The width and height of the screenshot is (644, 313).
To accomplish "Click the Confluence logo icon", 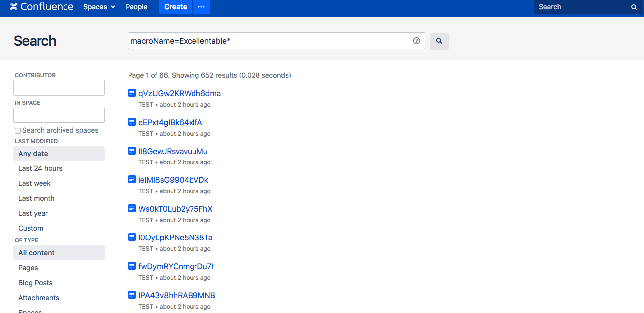I will coord(14,7).
